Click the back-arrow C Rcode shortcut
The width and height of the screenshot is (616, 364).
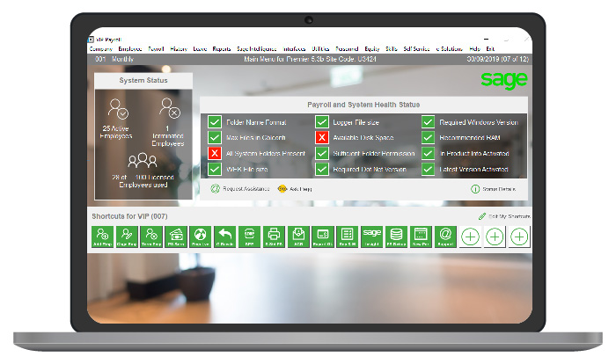click(225, 237)
